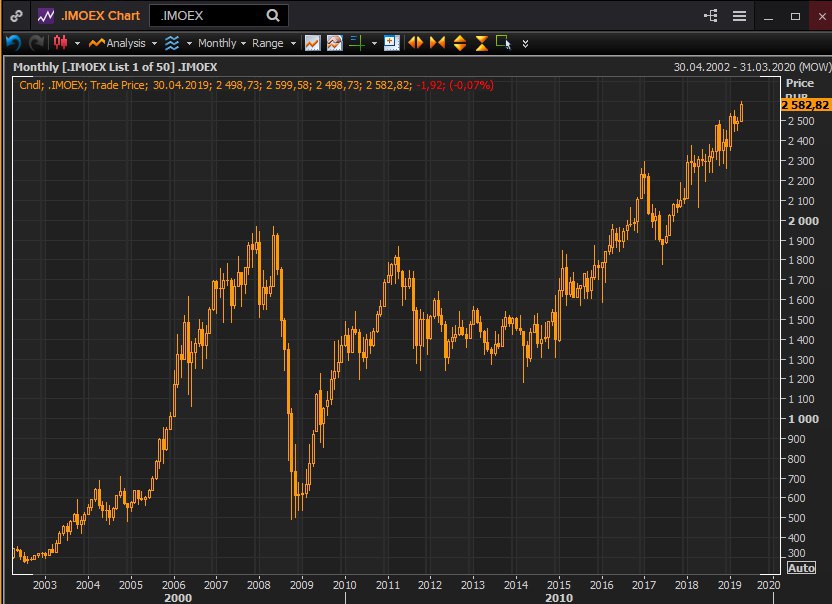The width and height of the screenshot is (832, 604).
Task: Open the Range selector
Action: tap(273, 43)
